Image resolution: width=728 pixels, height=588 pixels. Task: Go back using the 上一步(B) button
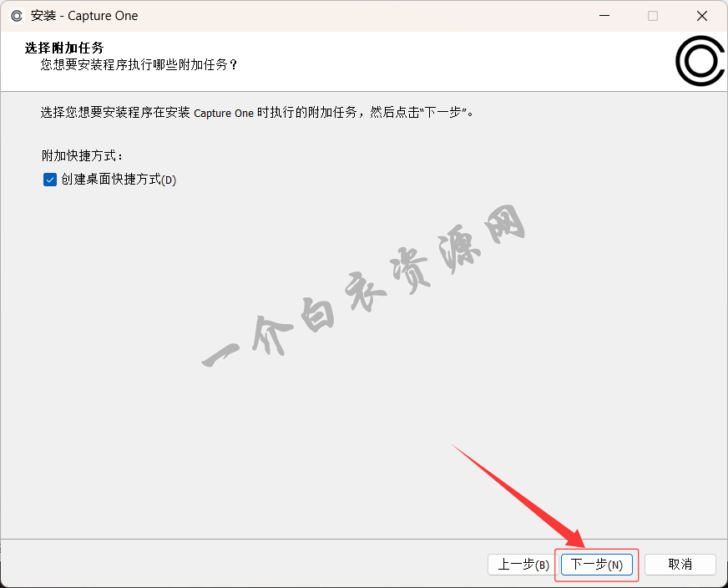click(523, 565)
